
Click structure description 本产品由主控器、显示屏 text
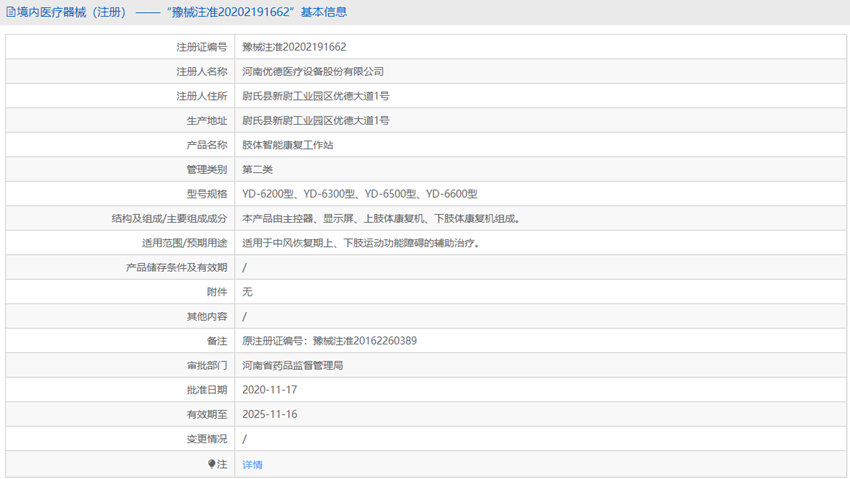click(x=381, y=218)
